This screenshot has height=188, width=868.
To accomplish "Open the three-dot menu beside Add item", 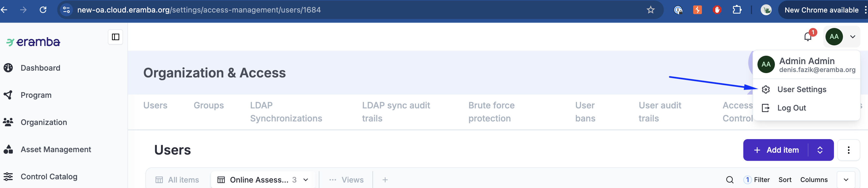I will pos(848,150).
